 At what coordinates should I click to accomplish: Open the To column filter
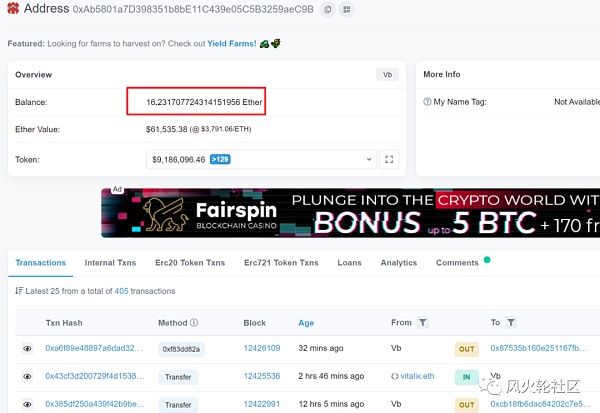click(511, 323)
